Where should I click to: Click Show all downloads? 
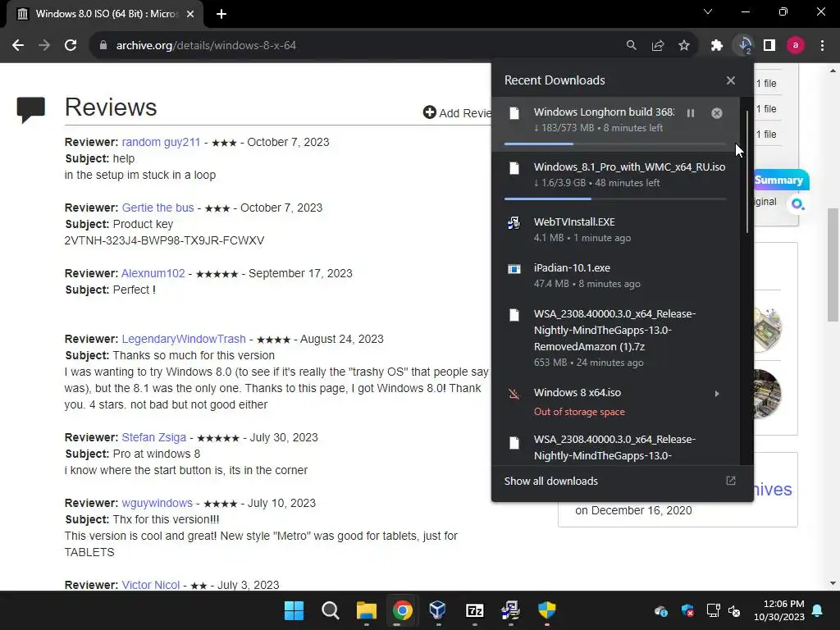(550, 481)
